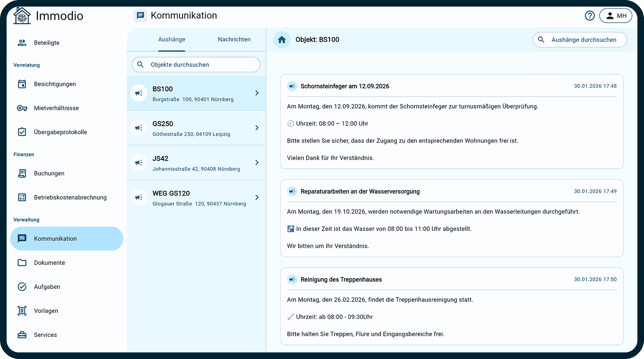Click the Objekte durchsuchen search field
The width and height of the screenshot is (644, 359).
[x=196, y=65]
